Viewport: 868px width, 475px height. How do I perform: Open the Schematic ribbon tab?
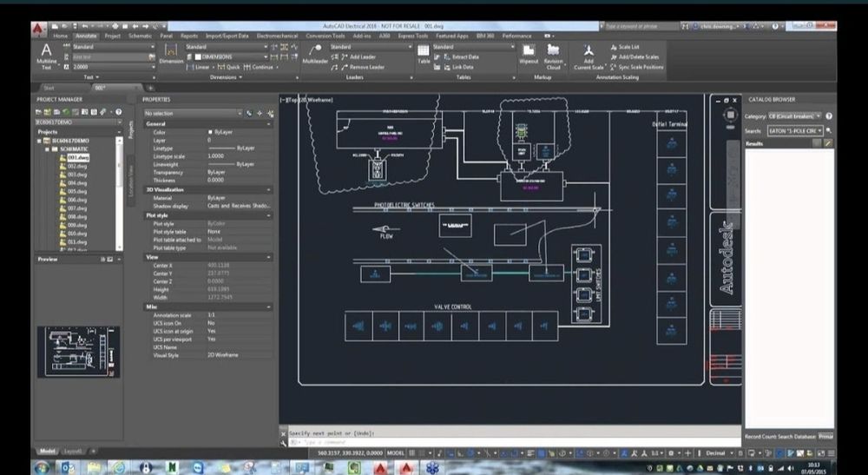tap(140, 36)
